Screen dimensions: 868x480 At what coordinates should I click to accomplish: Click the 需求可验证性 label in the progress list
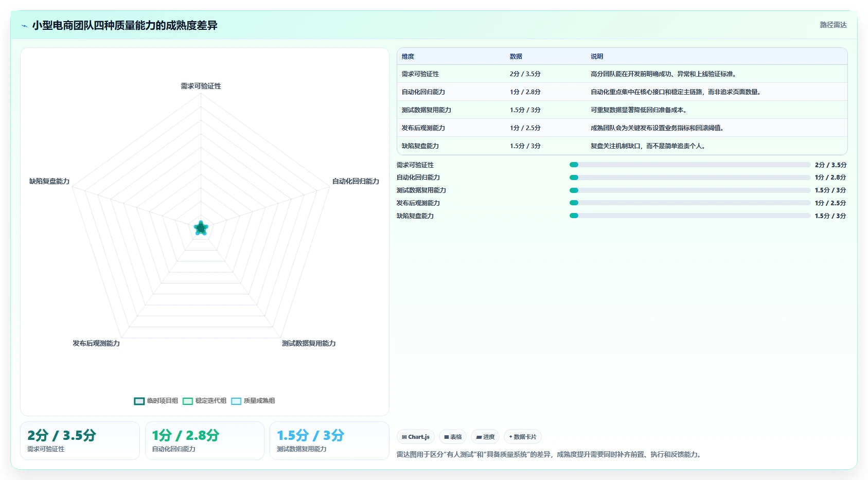pos(415,165)
